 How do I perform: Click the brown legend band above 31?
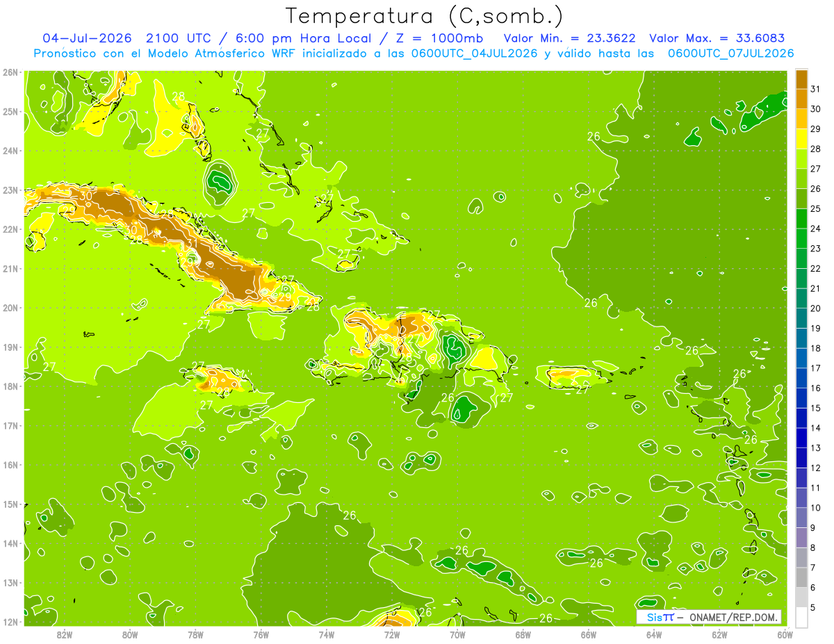pyautogui.click(x=801, y=79)
